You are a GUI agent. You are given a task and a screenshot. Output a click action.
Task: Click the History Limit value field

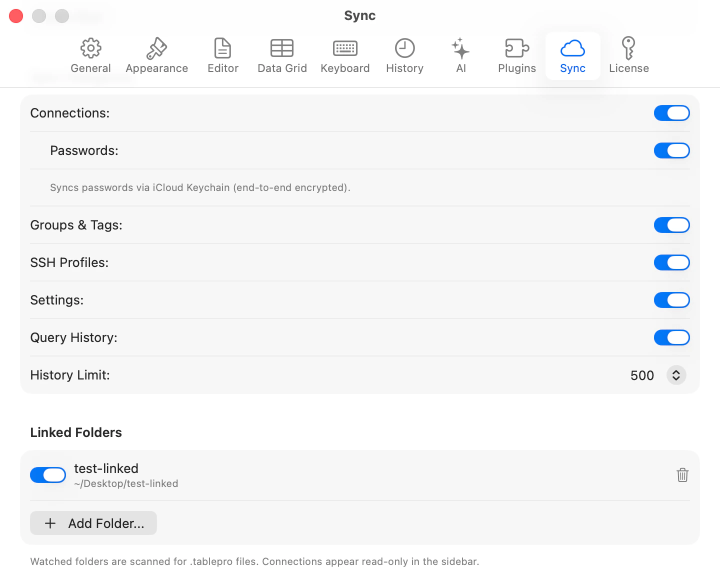(642, 375)
